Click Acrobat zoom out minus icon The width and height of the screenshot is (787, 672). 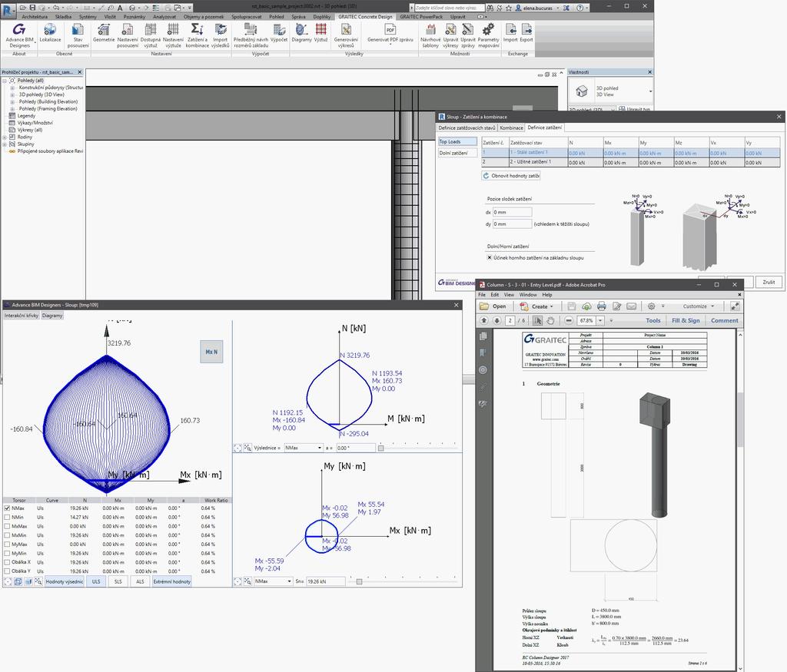tap(569, 320)
